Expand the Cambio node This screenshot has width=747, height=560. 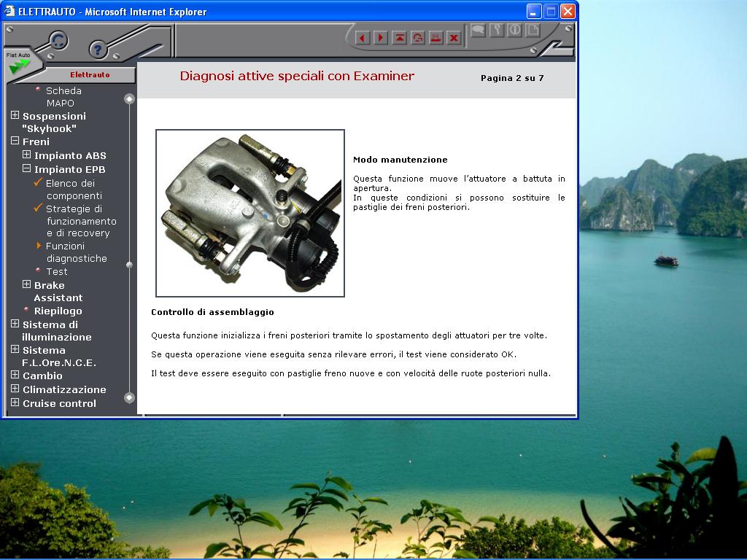pos(15,375)
